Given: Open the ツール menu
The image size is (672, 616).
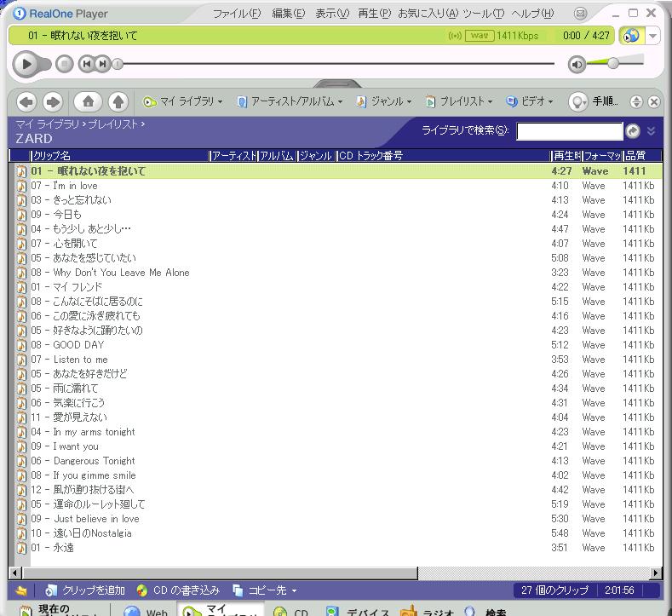Looking at the screenshot, I should coord(484,14).
